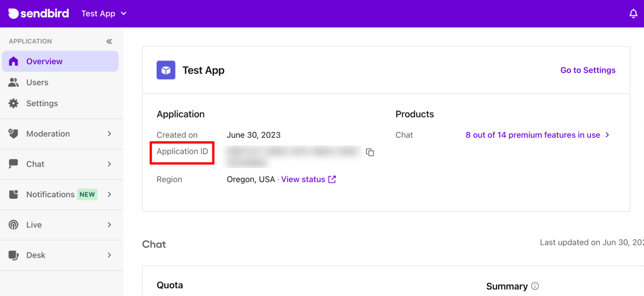Click the Go to Settings link
Viewport: 644px width, 296px height.
point(588,70)
